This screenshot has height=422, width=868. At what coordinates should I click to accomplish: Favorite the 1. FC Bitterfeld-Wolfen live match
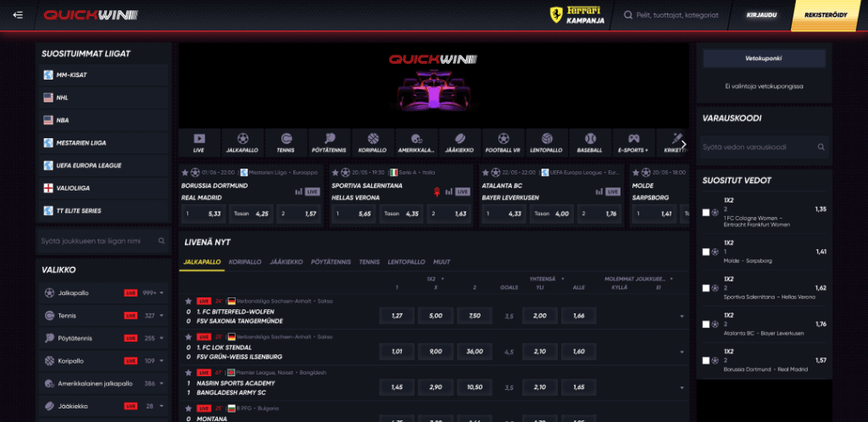pos(188,302)
